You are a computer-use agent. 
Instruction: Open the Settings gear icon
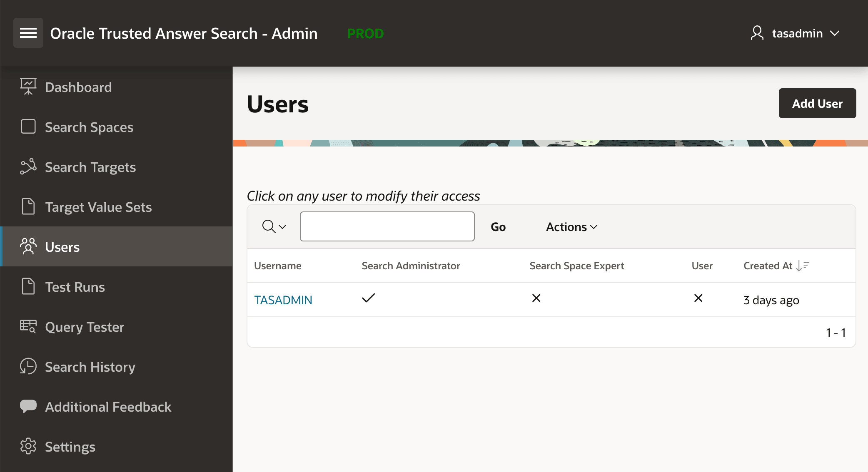tap(28, 446)
